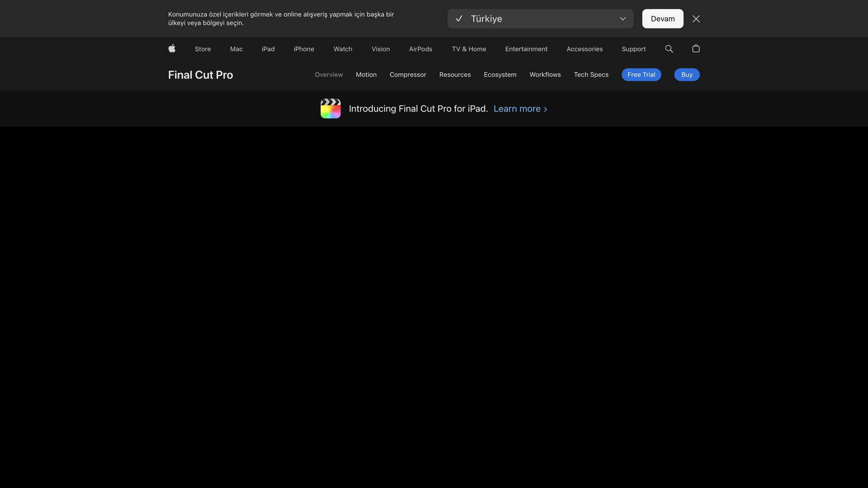Click the Final Cut Pro app icon
This screenshot has width=868, height=488.
click(x=330, y=108)
